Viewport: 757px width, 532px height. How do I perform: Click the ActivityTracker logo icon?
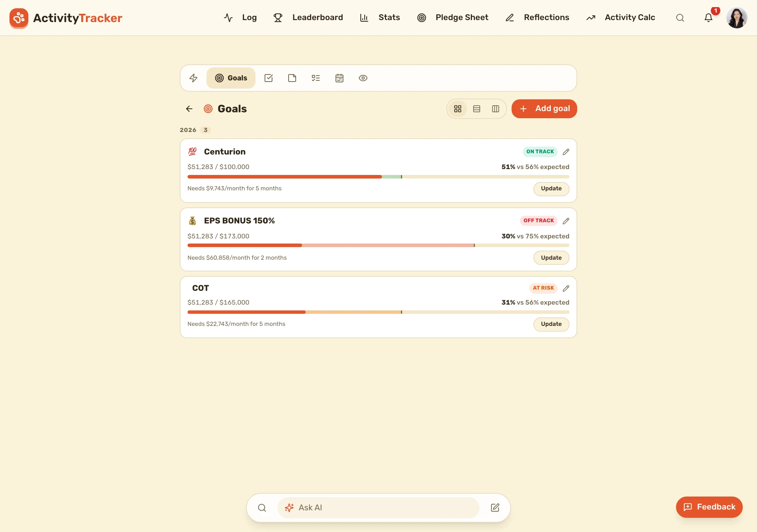[x=19, y=18]
